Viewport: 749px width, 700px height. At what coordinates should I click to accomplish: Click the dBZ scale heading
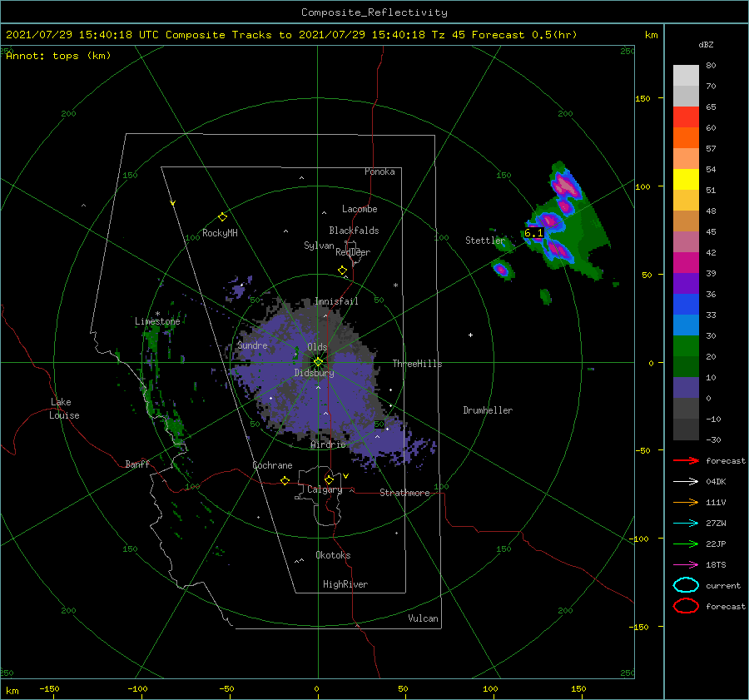point(706,45)
